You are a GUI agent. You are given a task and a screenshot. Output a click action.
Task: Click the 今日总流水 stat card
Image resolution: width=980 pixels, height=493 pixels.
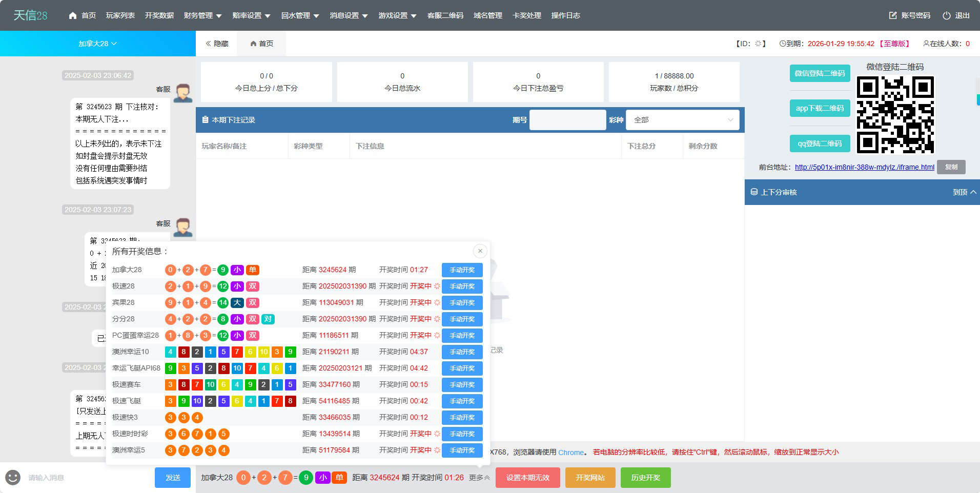point(402,82)
